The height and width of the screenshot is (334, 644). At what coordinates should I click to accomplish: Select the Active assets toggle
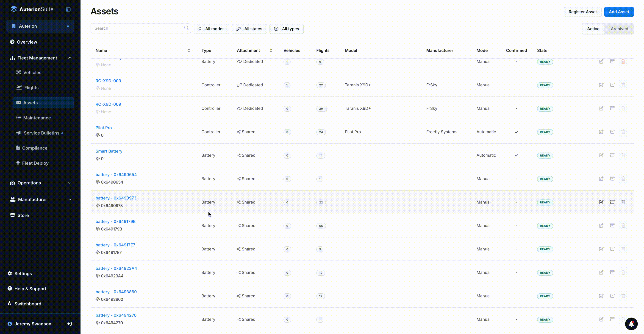point(593,29)
